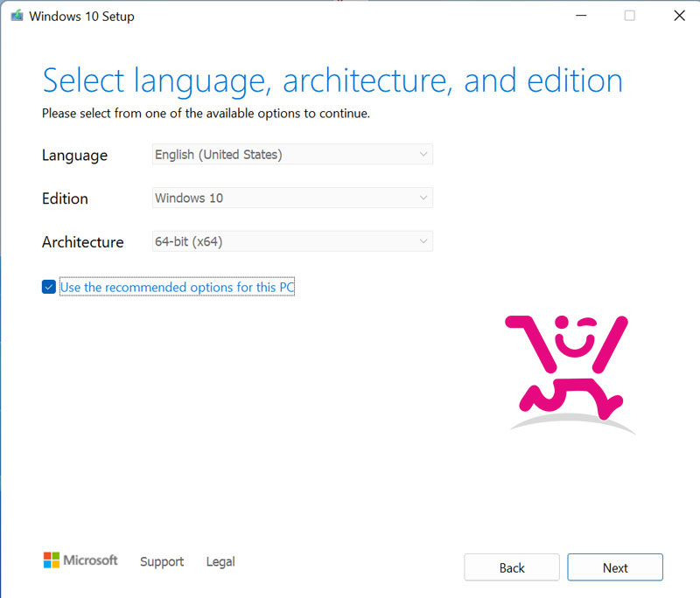The height and width of the screenshot is (598, 700).
Task: Open the Legal link
Action: [220, 561]
